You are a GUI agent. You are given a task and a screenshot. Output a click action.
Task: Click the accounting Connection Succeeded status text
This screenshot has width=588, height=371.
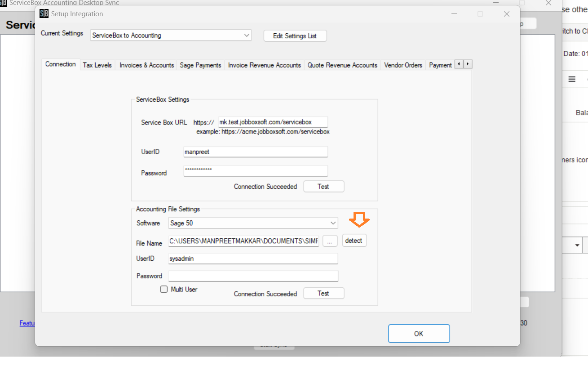(x=265, y=294)
